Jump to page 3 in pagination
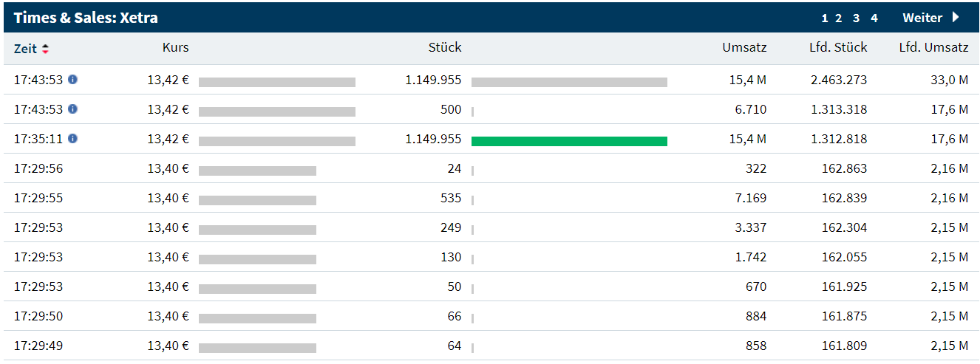The height and width of the screenshot is (364, 980). point(856,18)
